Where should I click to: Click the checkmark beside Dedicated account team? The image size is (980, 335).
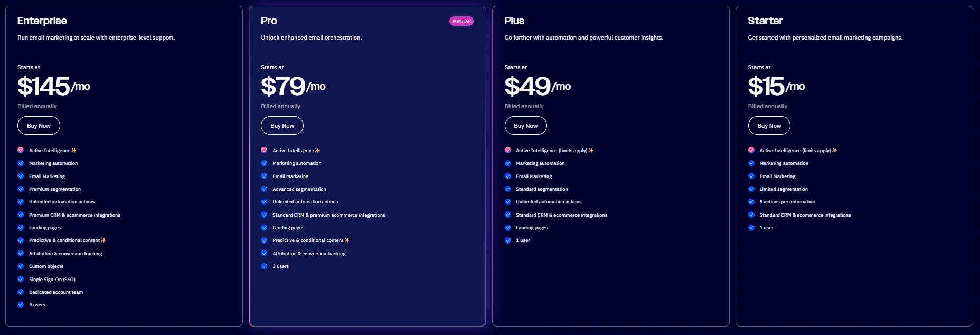20,292
